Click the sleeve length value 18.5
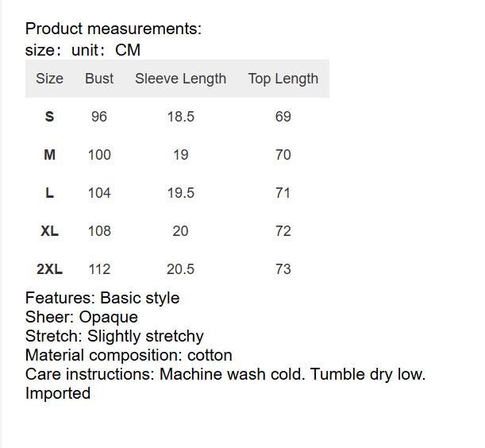The width and height of the screenshot is (485, 448). coord(181,117)
